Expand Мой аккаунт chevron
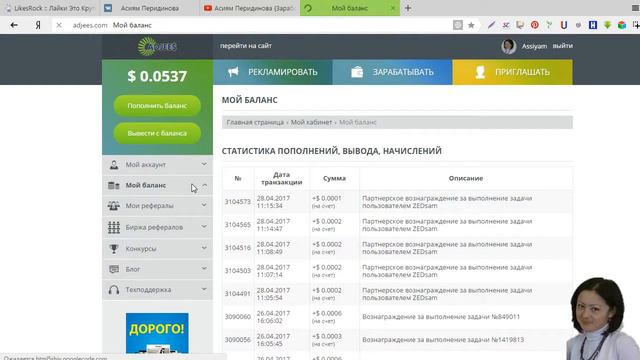 click(x=204, y=164)
